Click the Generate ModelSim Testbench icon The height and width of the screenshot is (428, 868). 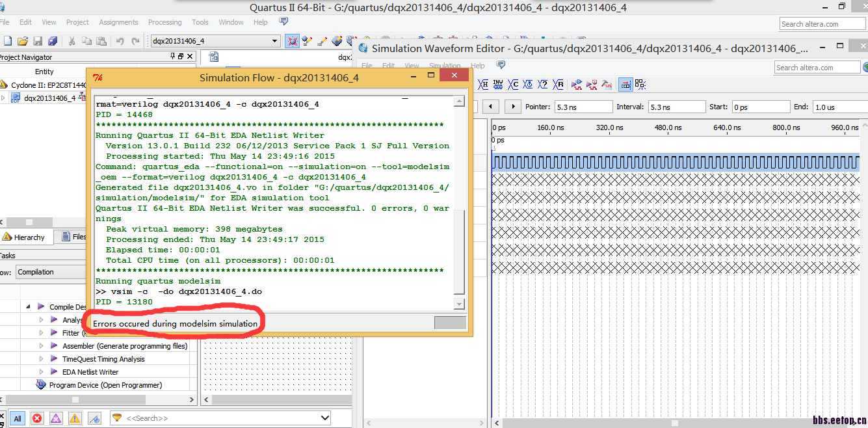[x=607, y=84]
